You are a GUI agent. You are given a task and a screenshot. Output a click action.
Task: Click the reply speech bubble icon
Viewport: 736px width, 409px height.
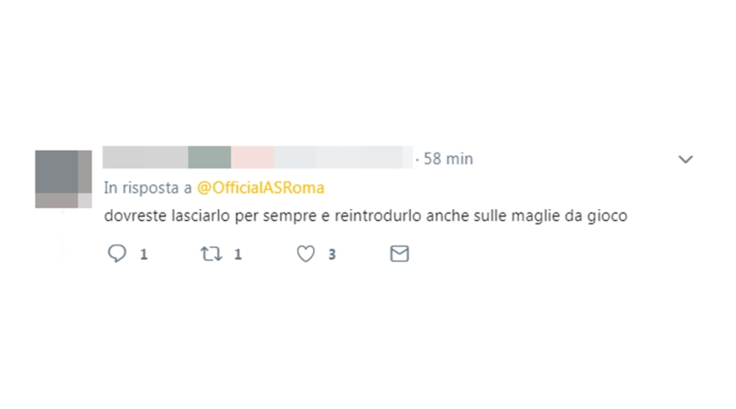click(x=117, y=254)
